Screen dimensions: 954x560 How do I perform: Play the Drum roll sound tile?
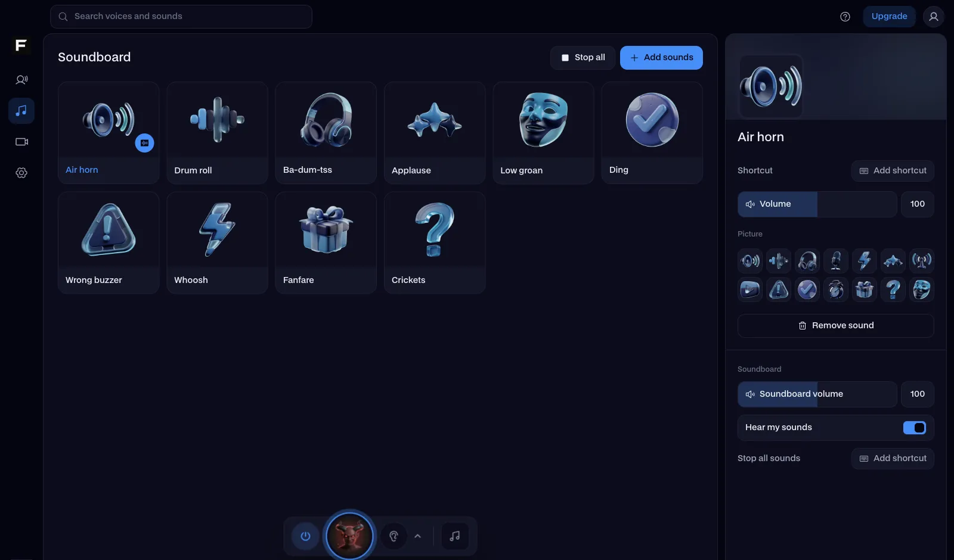coord(217,133)
